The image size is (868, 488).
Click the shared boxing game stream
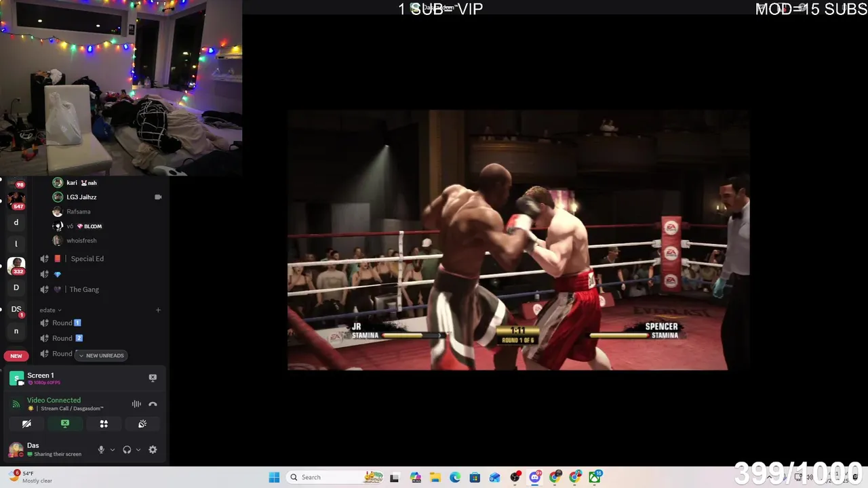point(518,240)
